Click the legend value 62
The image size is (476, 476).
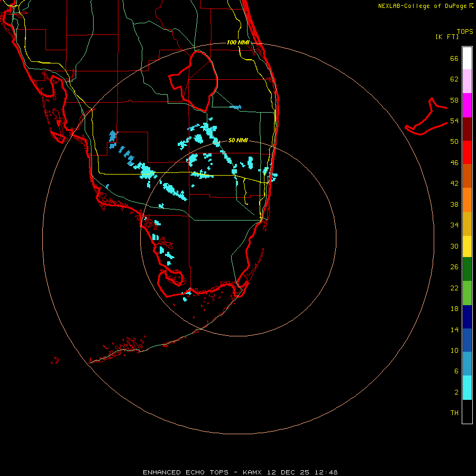point(454,79)
